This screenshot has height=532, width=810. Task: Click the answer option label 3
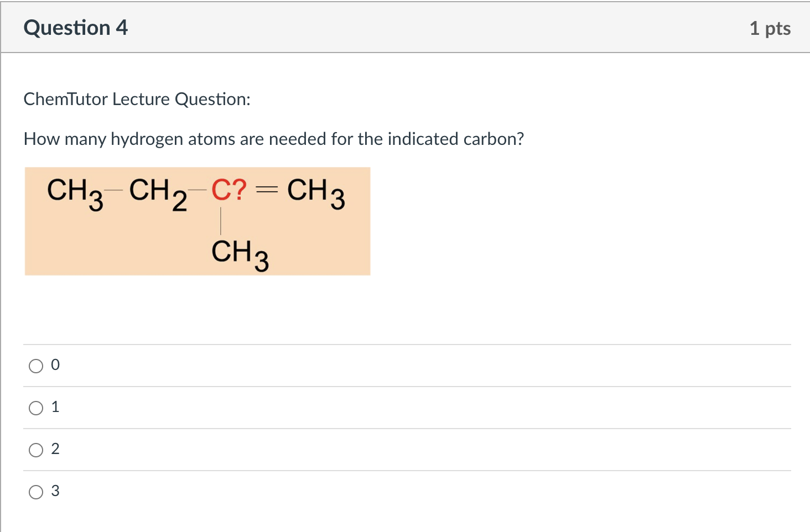55,491
